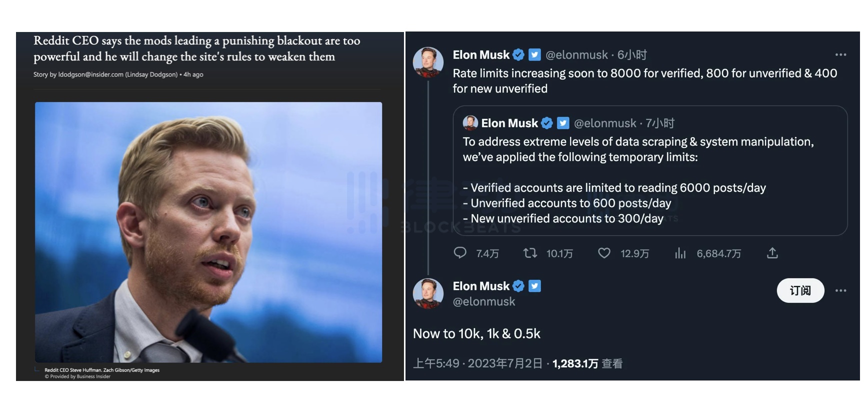Like the tweet using the heart icon
This screenshot has width=868, height=406.
tap(604, 253)
